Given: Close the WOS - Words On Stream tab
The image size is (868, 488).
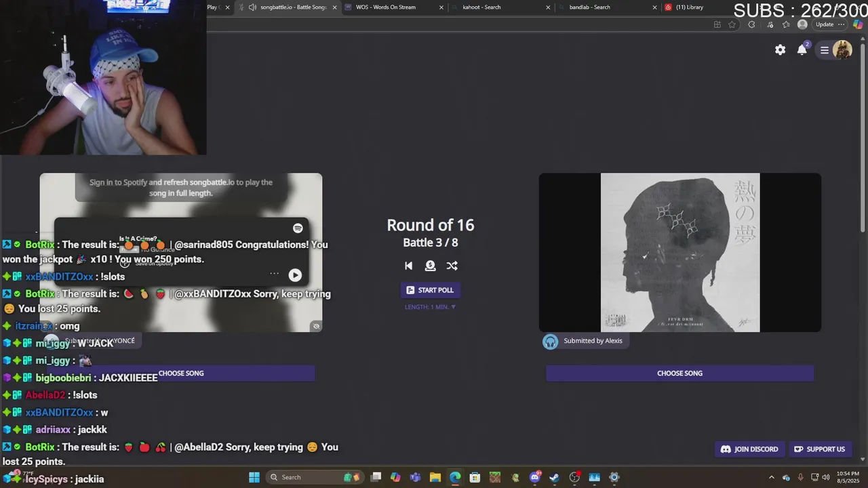Looking at the screenshot, I should [441, 7].
